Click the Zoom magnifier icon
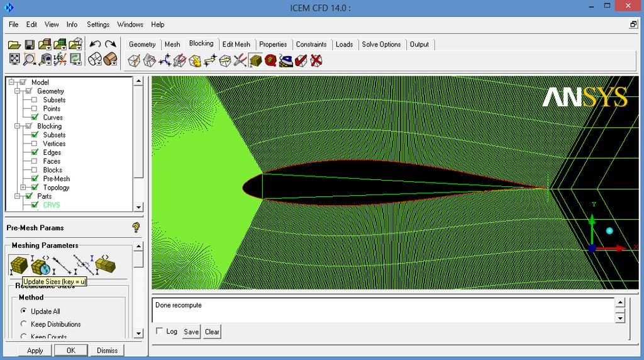 click(x=30, y=60)
